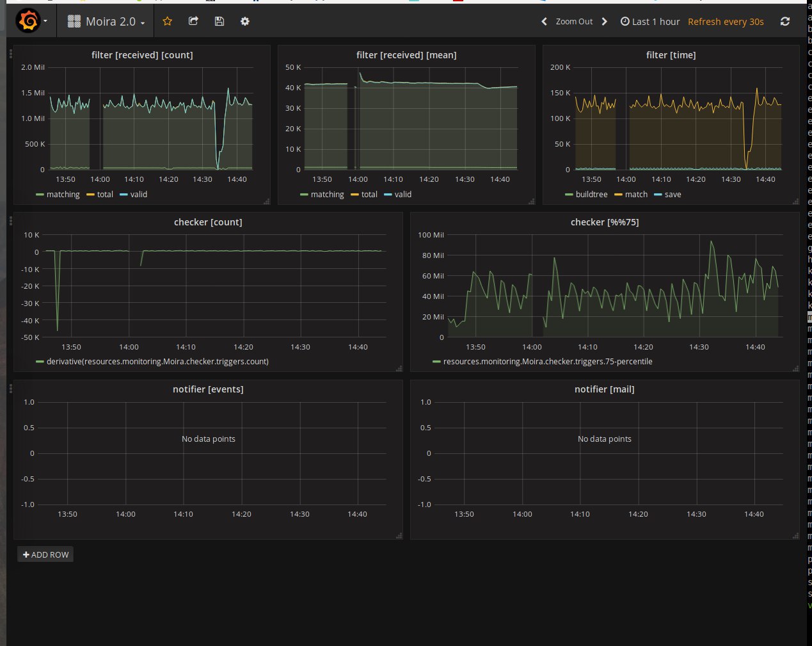Click the notifier [mail] panel title

pyautogui.click(x=605, y=389)
